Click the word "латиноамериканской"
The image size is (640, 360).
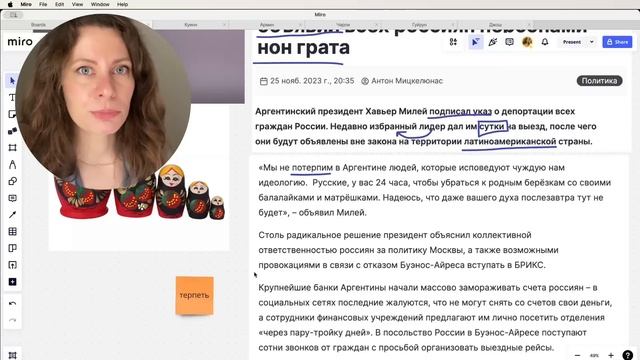(510, 142)
